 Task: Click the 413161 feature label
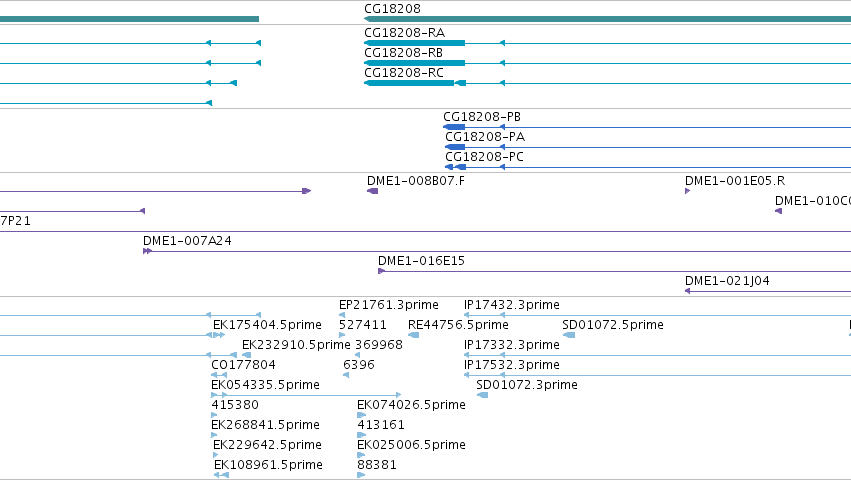pos(381,425)
